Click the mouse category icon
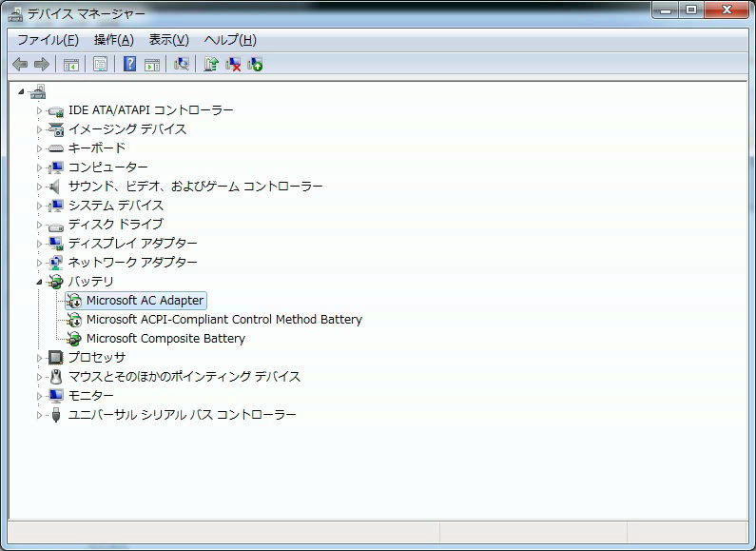The width and height of the screenshot is (756, 551). [x=56, y=376]
